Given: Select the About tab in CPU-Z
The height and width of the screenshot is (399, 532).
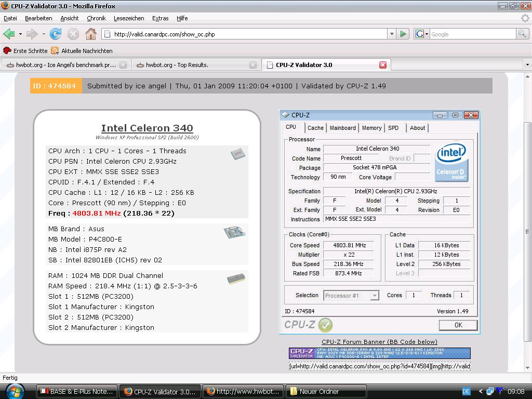Looking at the screenshot, I should (417, 128).
